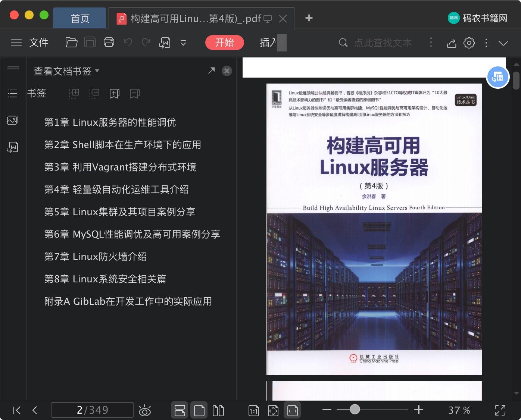Go to the first page button

pyautogui.click(x=17, y=410)
